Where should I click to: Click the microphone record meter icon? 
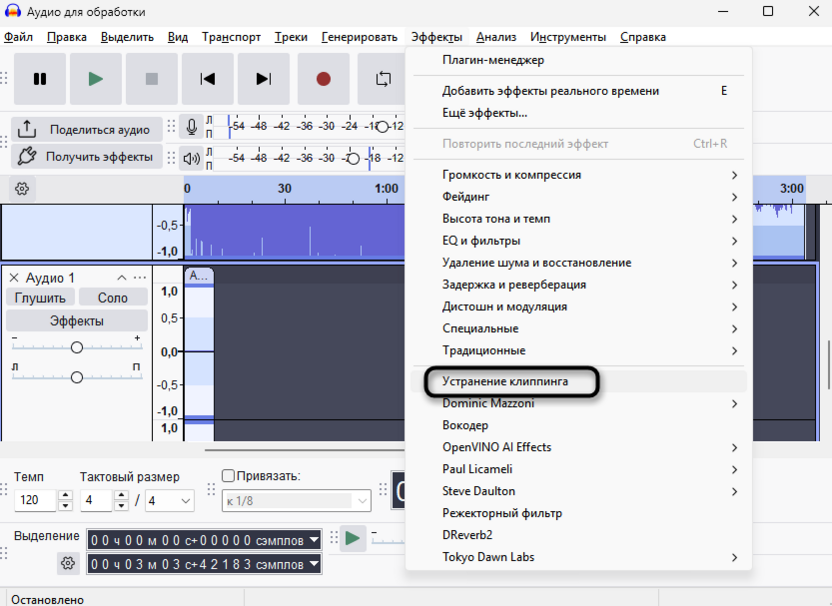coord(192,127)
